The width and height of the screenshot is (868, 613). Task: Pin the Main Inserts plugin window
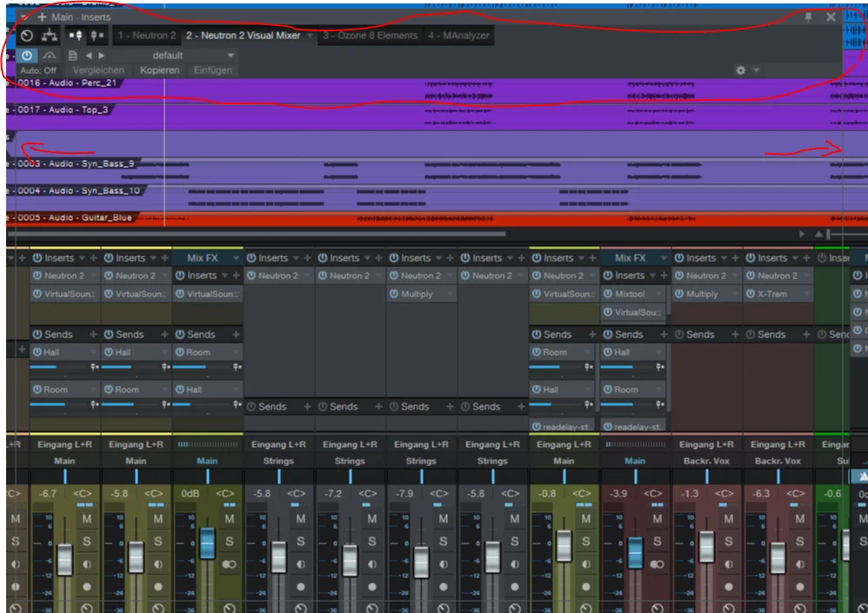(x=808, y=17)
